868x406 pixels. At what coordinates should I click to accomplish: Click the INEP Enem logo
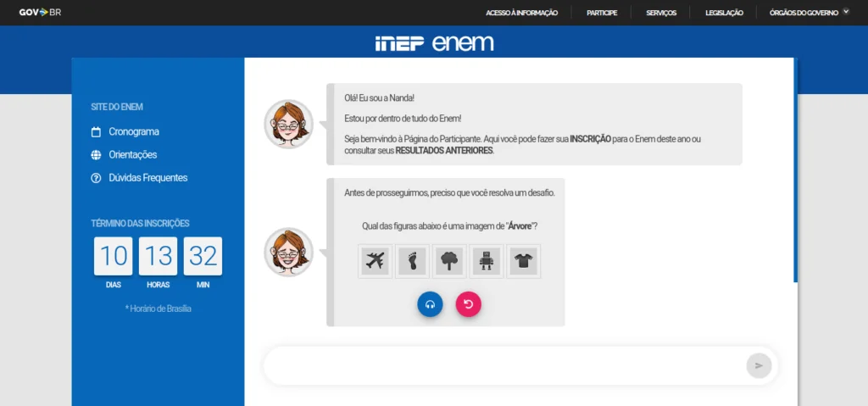(x=434, y=43)
